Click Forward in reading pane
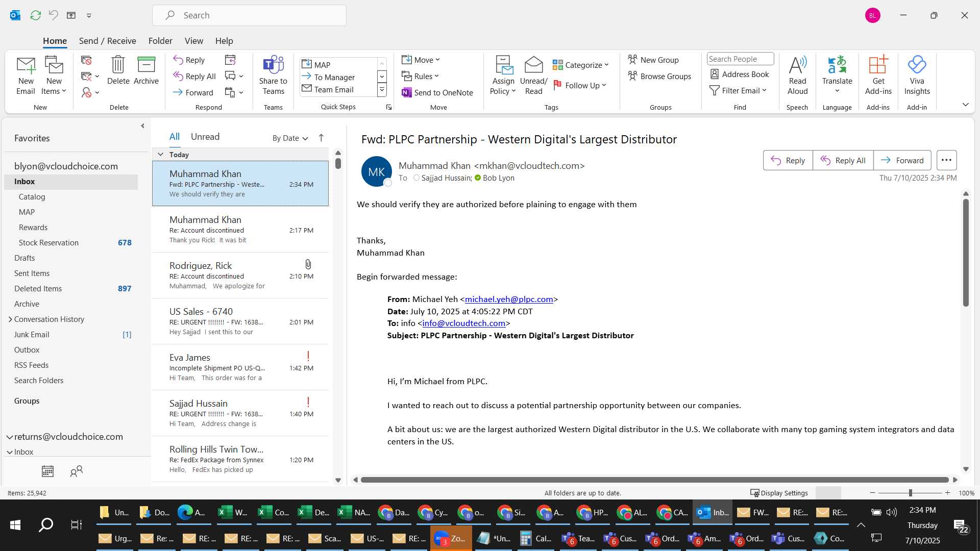Screen dimensions: 980x551 point(902,160)
